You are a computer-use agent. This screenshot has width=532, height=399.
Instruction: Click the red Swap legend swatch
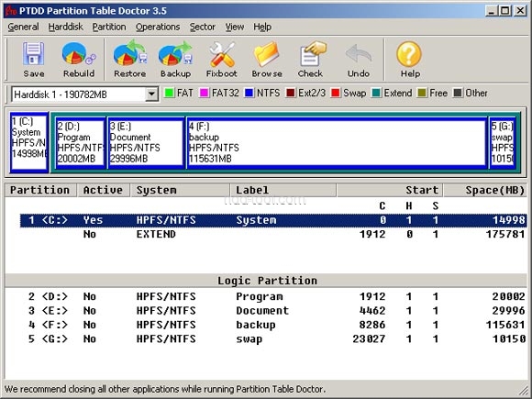coord(336,93)
